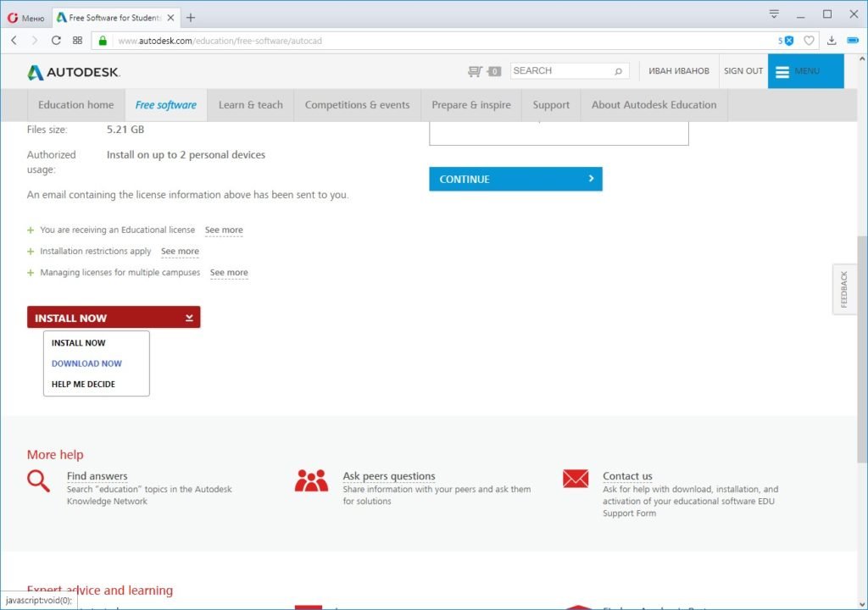868x610 pixels.
Task: Open the Ask peers questions link
Action: pos(388,476)
